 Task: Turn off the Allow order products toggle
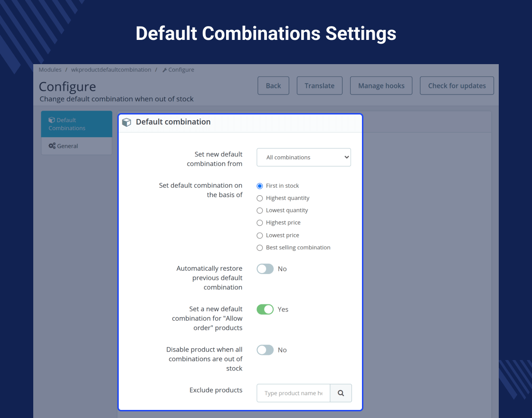coord(265,309)
